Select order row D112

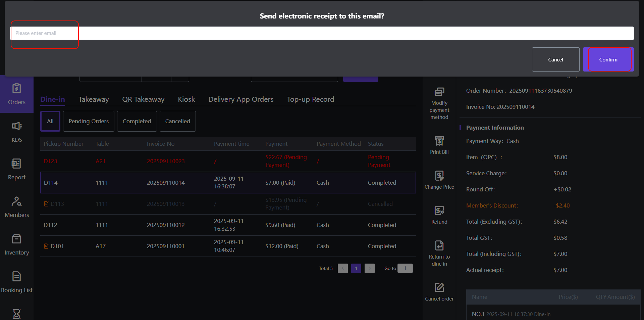228,225
